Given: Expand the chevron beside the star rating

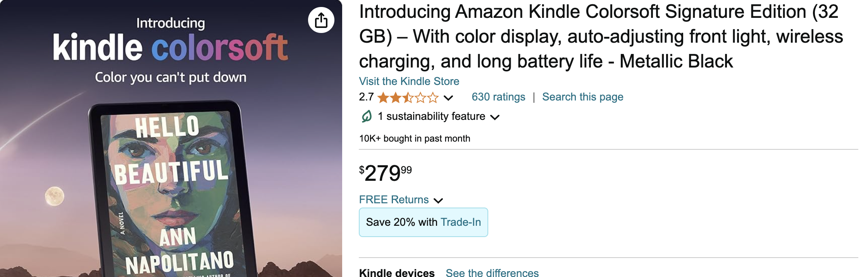Looking at the screenshot, I should click(x=448, y=98).
